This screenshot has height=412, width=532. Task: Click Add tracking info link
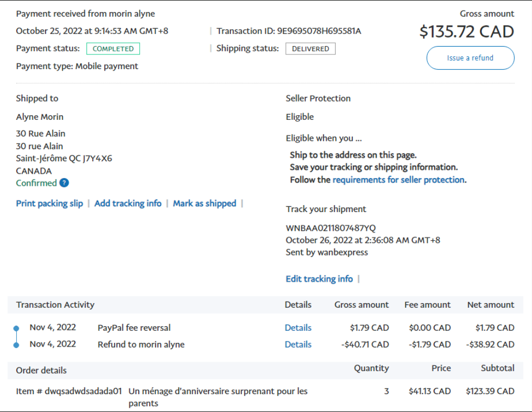point(128,203)
